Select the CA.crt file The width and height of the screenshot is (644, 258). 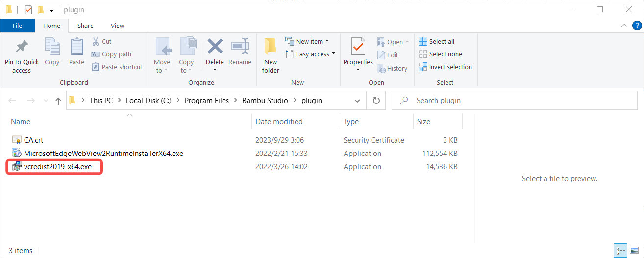[x=34, y=140]
